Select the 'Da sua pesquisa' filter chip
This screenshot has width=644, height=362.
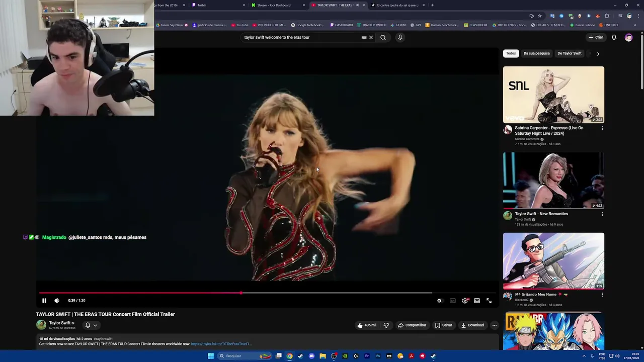coord(536,53)
